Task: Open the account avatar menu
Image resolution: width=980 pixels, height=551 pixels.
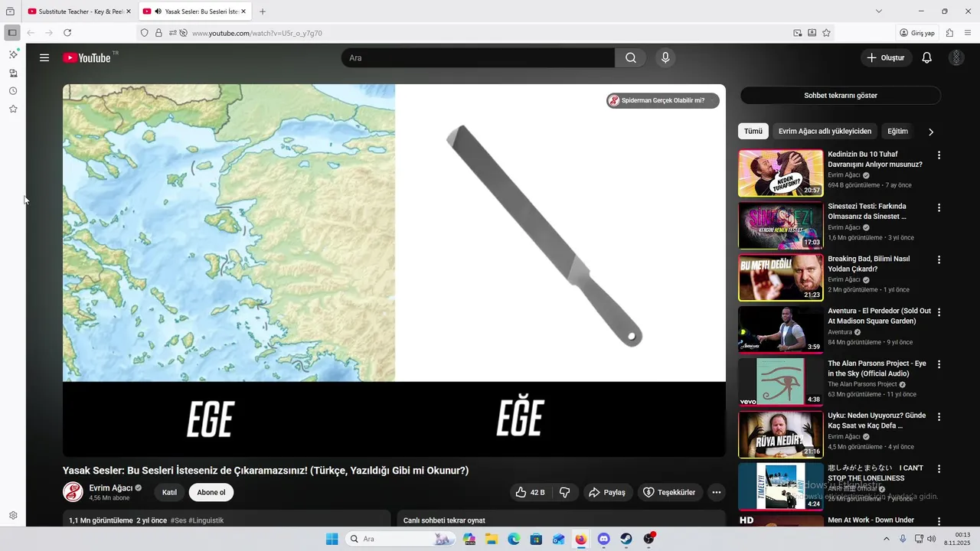Action: (956, 57)
